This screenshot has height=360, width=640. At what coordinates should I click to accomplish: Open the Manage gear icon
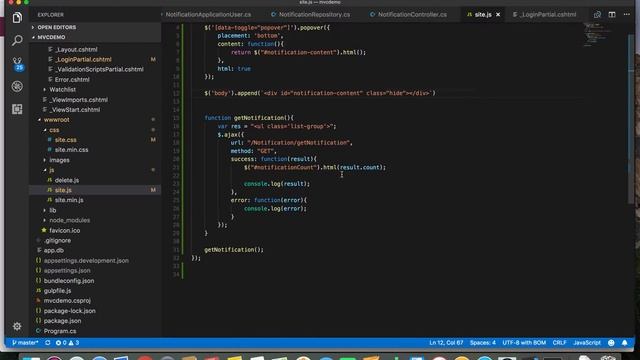(x=17, y=326)
